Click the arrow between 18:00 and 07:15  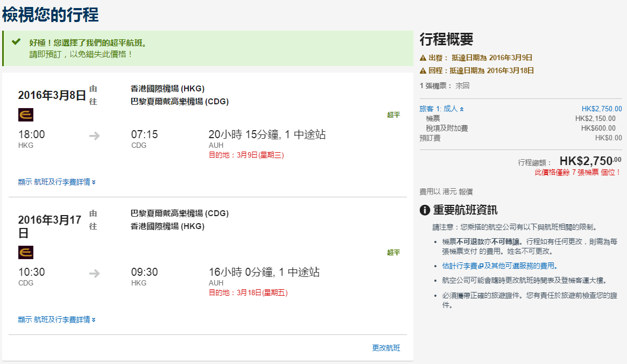pos(95,135)
